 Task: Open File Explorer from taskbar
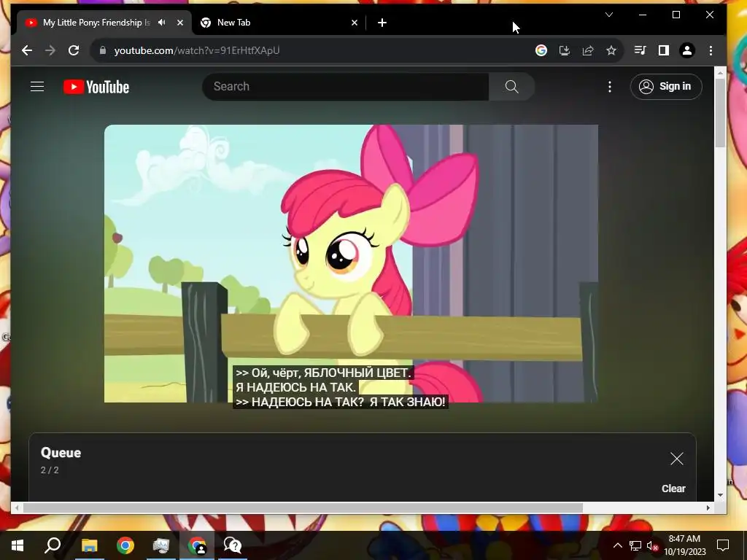click(89, 545)
